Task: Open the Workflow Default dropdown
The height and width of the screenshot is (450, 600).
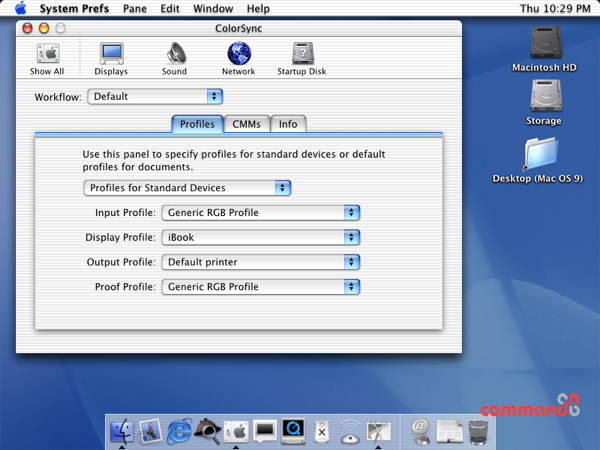Action: pos(155,96)
